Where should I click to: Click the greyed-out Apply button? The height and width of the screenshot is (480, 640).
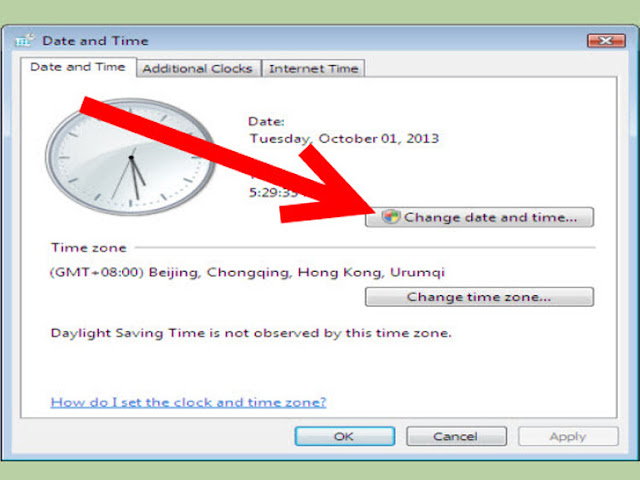pos(568,436)
